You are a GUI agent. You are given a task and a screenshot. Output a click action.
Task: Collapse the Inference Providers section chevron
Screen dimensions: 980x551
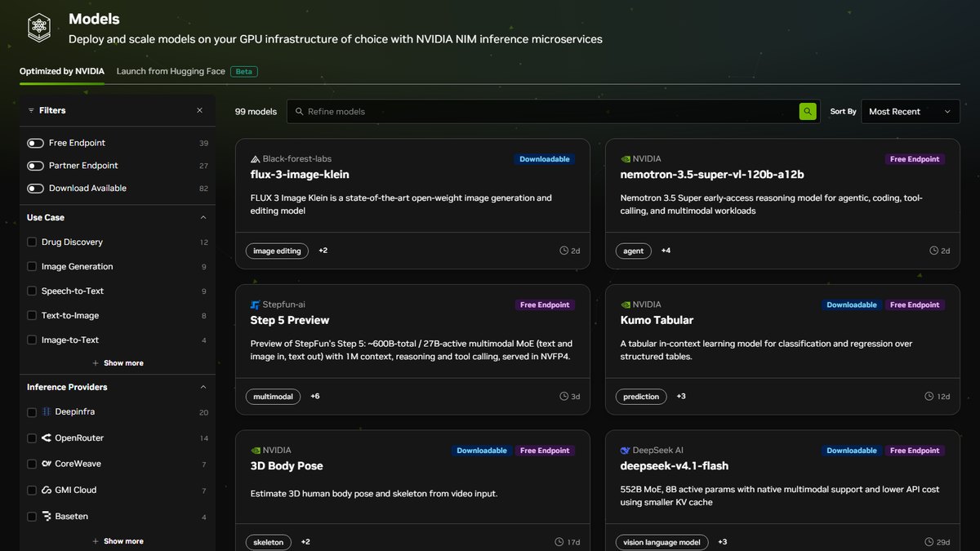pos(203,387)
